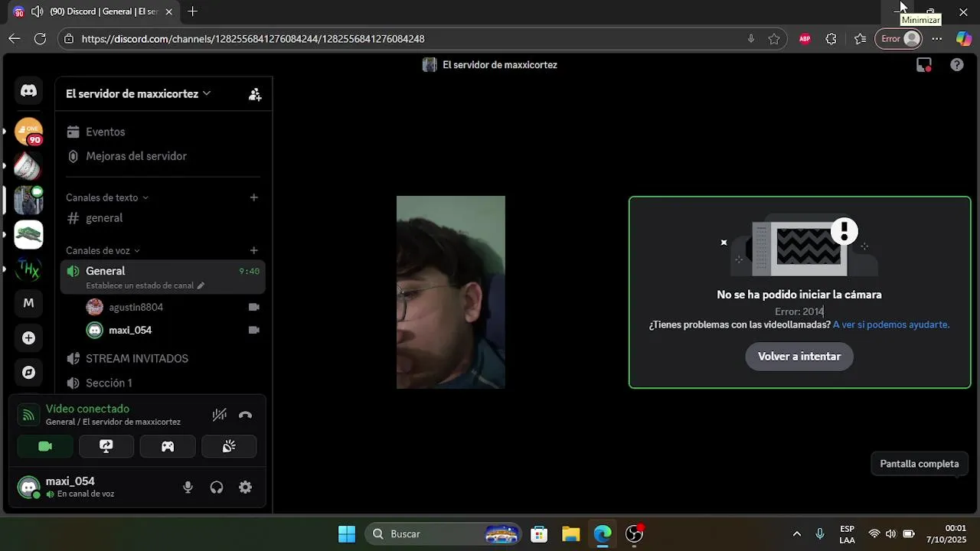
Task: Select the General voice channel
Action: [x=163, y=277]
